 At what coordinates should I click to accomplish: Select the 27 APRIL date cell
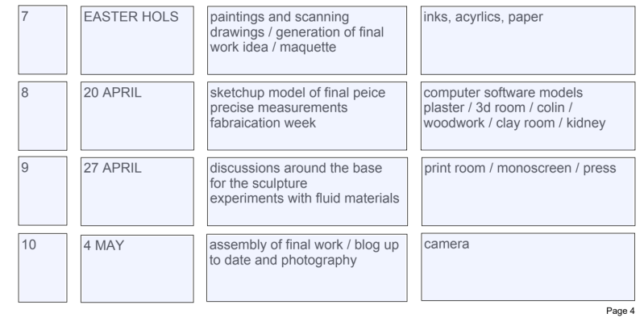[x=137, y=191]
